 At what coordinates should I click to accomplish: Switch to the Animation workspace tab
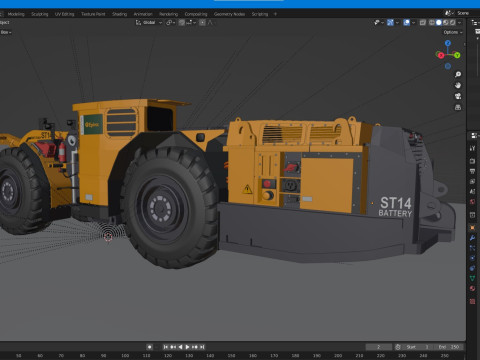point(143,14)
